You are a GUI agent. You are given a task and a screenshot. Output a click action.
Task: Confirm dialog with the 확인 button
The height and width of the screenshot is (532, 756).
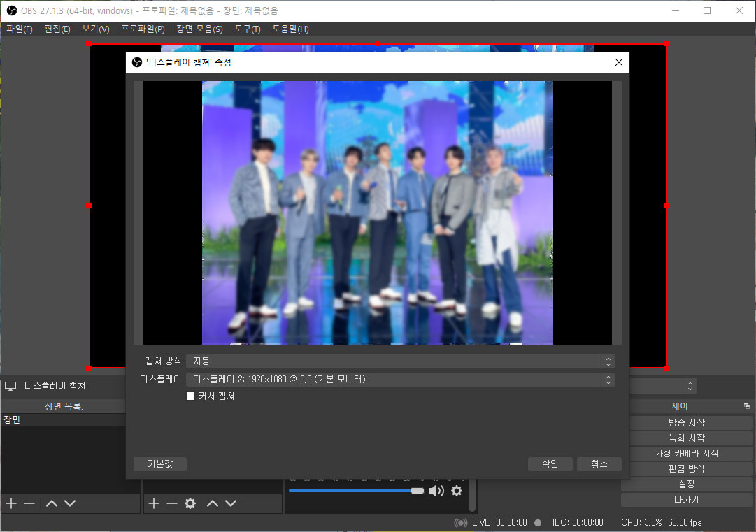pos(550,463)
